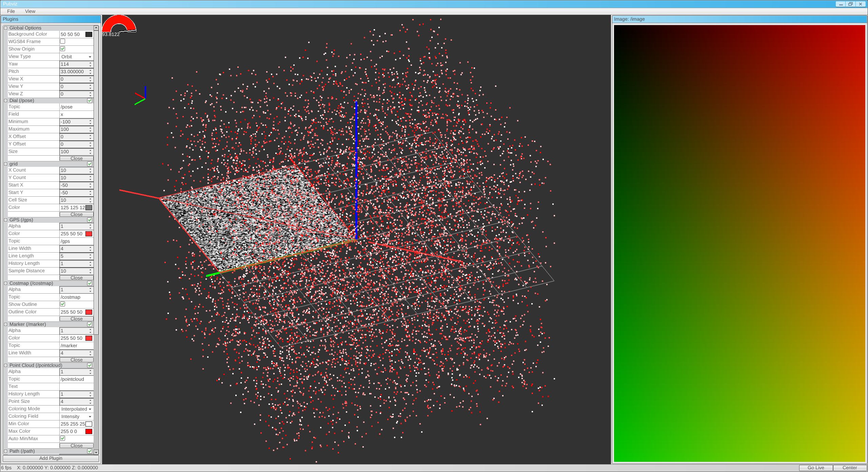This screenshot has height=472, width=868.
Task: Collapse the Dial (/pose) section
Action: coord(5,101)
